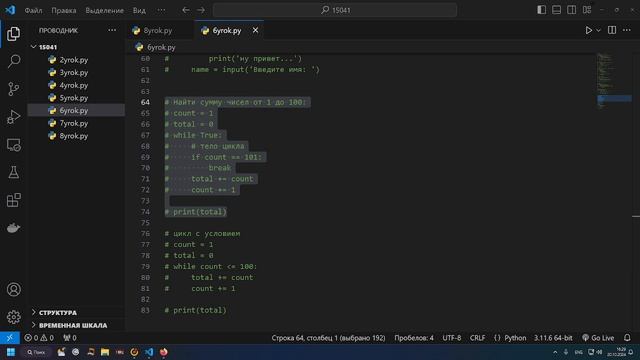Toggle the primary side bar visibility
Viewport: 640px width, 360px height.
pos(541,10)
